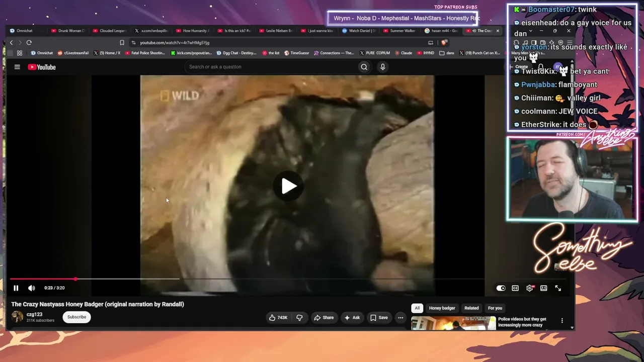This screenshot has width=644, height=362.
Task: Open the more actions ellipsis menu
Action: click(400, 318)
